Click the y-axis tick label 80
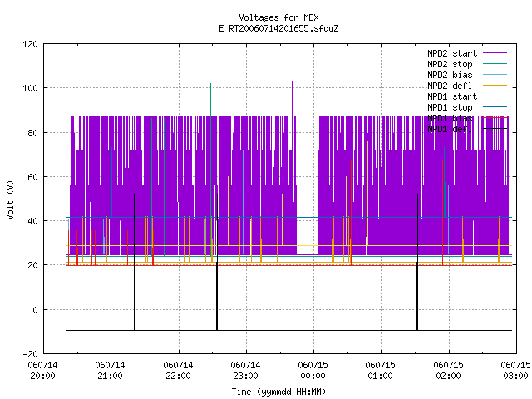Screen dimensions: 532x399 click(x=33, y=133)
